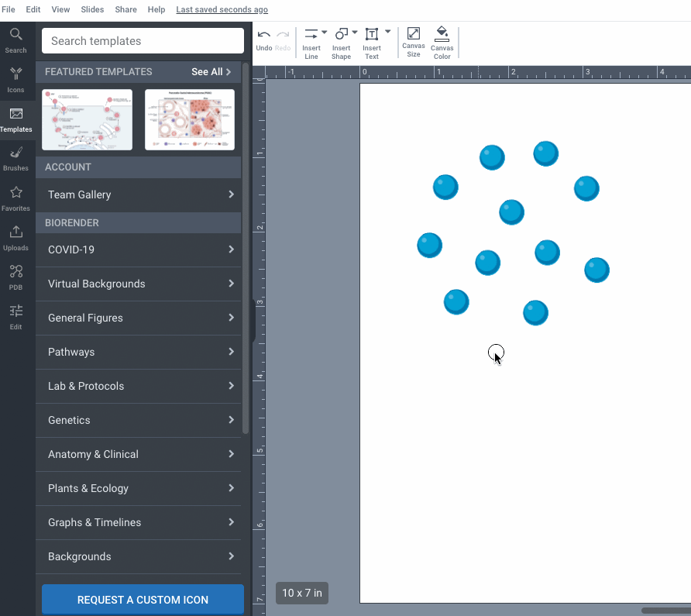Screen dimensions: 691x616
Task: Open the File menu
Action: coord(9,9)
